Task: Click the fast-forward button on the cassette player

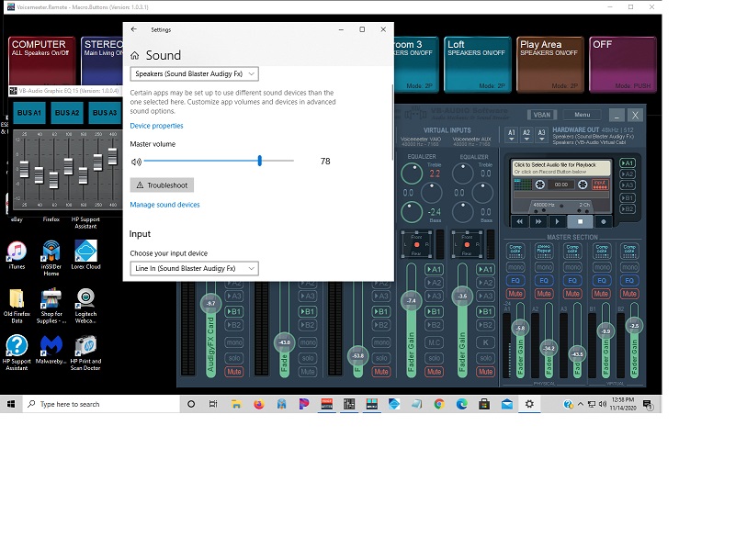Action: pos(538,221)
